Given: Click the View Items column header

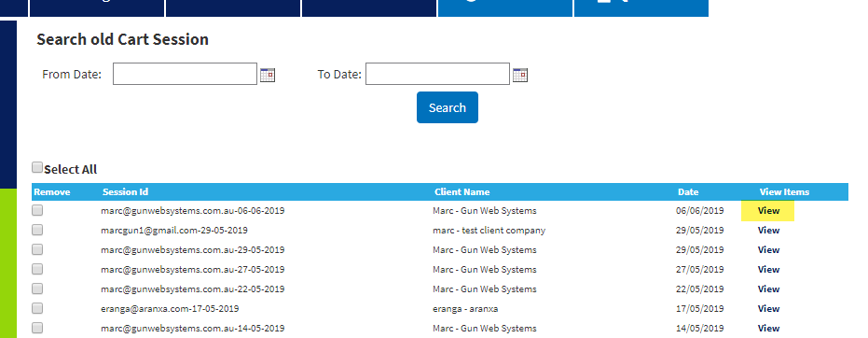Looking at the screenshot, I should (784, 192).
